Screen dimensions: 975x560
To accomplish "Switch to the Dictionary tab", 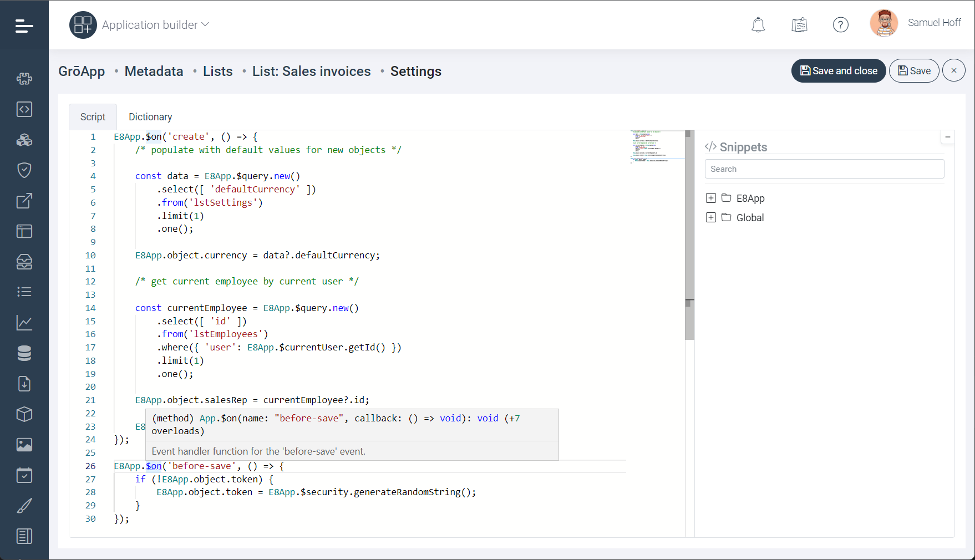I will click(x=150, y=117).
